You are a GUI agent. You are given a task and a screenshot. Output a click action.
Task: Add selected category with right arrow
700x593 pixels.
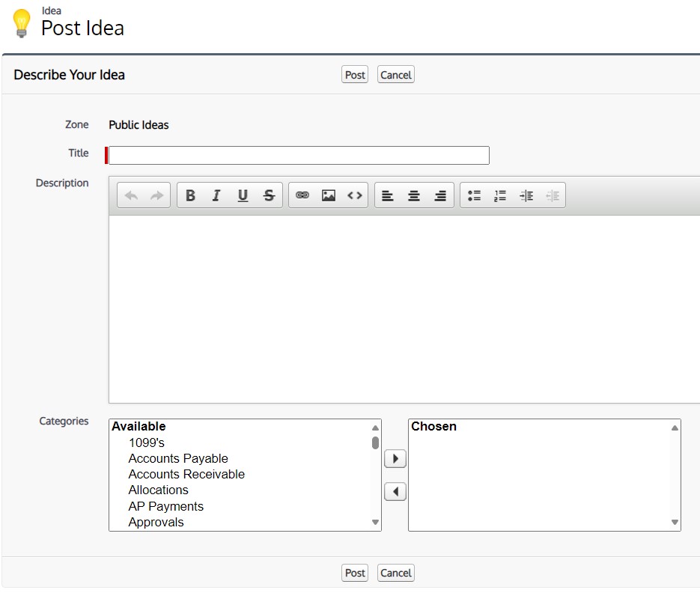tap(395, 458)
